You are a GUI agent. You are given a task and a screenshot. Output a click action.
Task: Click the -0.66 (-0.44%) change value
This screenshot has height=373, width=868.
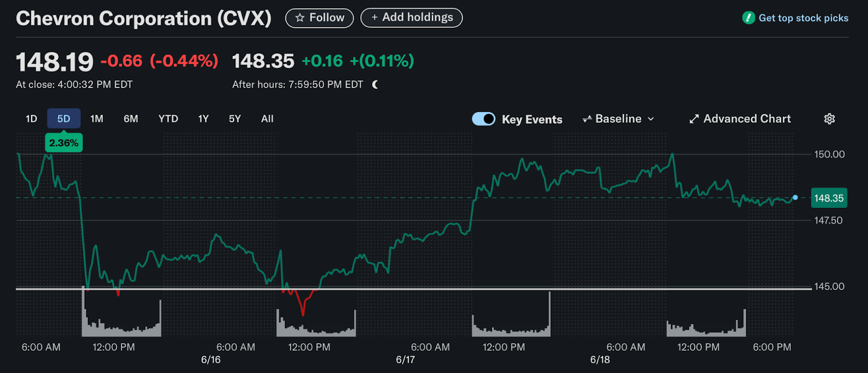pos(159,61)
